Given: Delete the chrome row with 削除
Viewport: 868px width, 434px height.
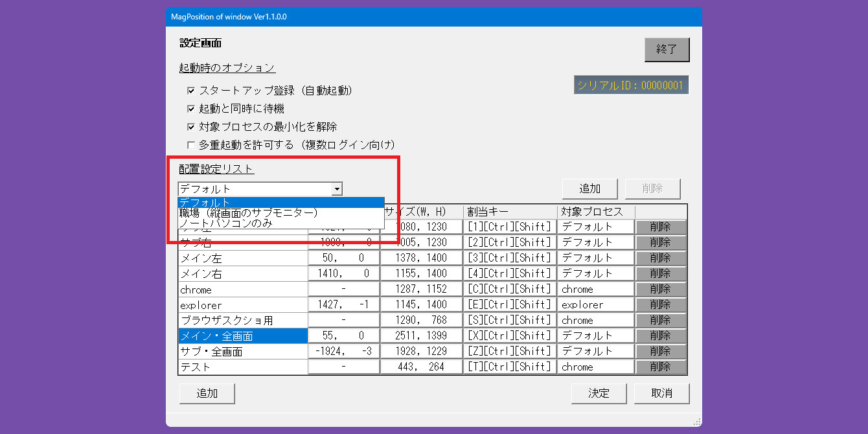Looking at the screenshot, I should tap(660, 289).
